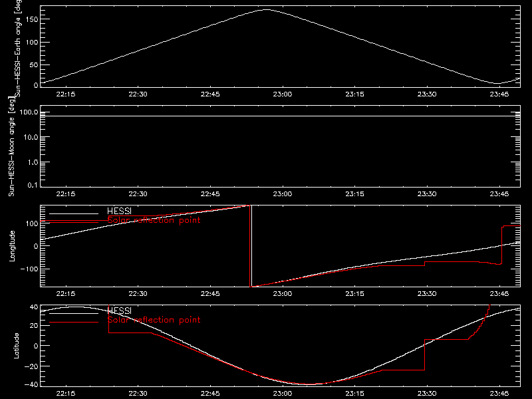The height and width of the screenshot is (399, 532).
Task: Click 22:15 time label under Longitude plot
Action: [65, 294]
